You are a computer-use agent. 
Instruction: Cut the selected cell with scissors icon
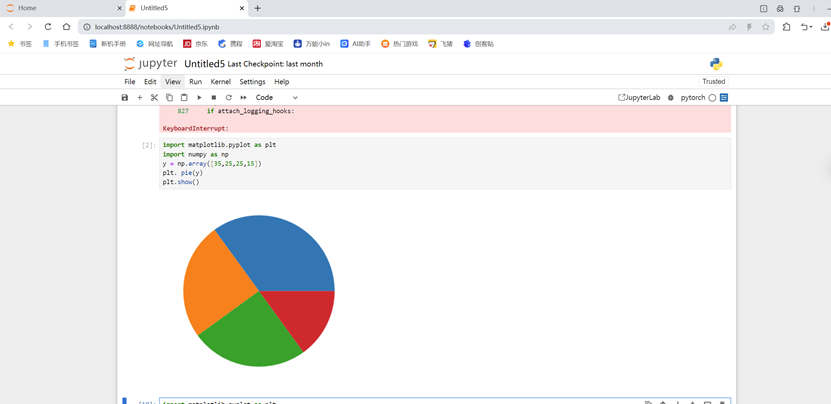click(x=154, y=98)
